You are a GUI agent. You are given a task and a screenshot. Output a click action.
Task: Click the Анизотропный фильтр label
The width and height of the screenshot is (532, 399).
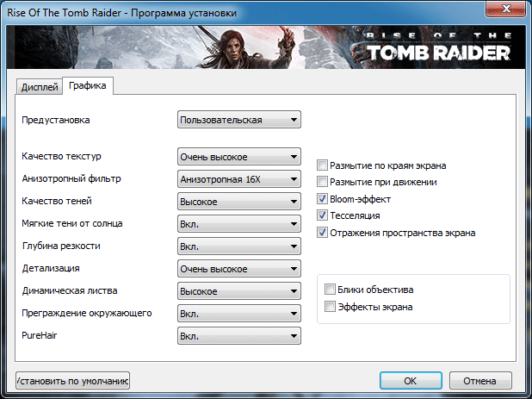[x=71, y=178]
